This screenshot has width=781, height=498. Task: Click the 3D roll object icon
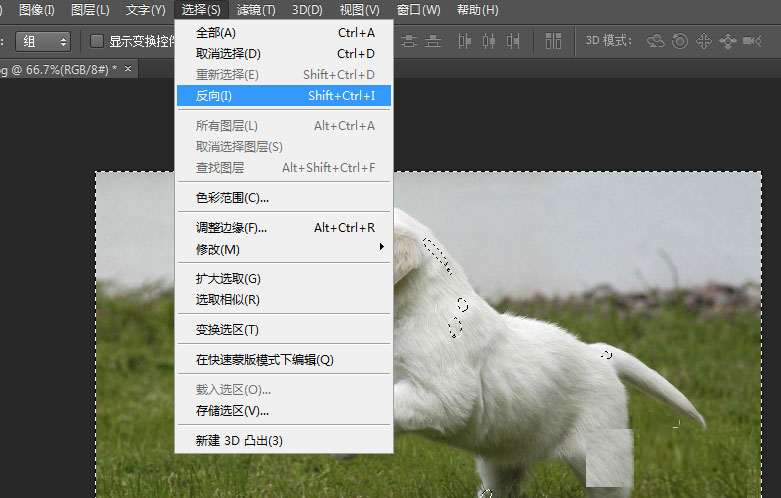click(680, 41)
